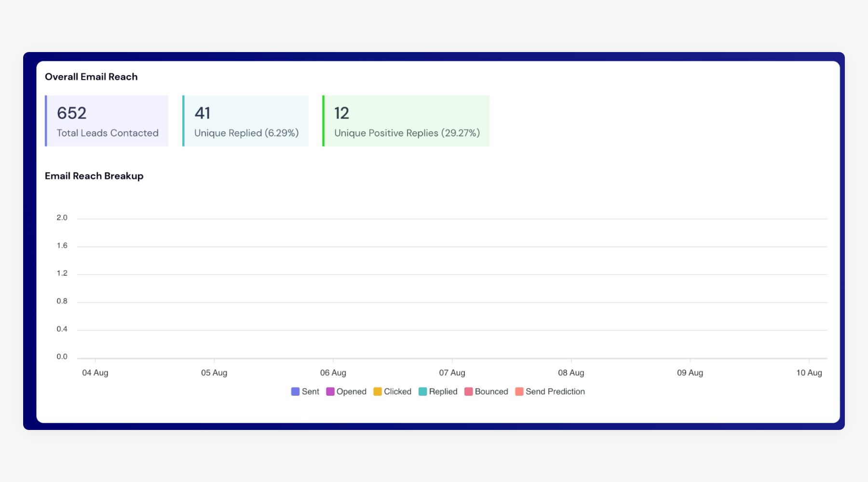
Task: Click the Send Prediction legend label text
Action: pos(555,391)
